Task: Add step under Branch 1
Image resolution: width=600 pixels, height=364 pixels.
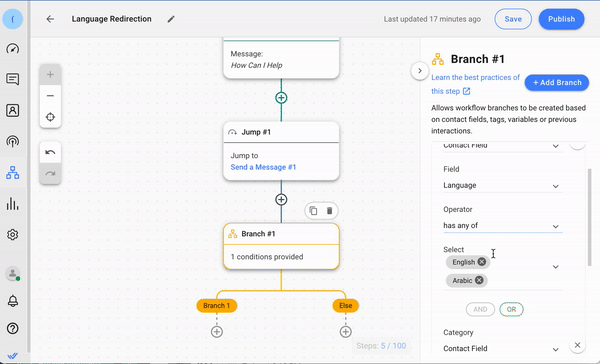Action: click(x=217, y=332)
